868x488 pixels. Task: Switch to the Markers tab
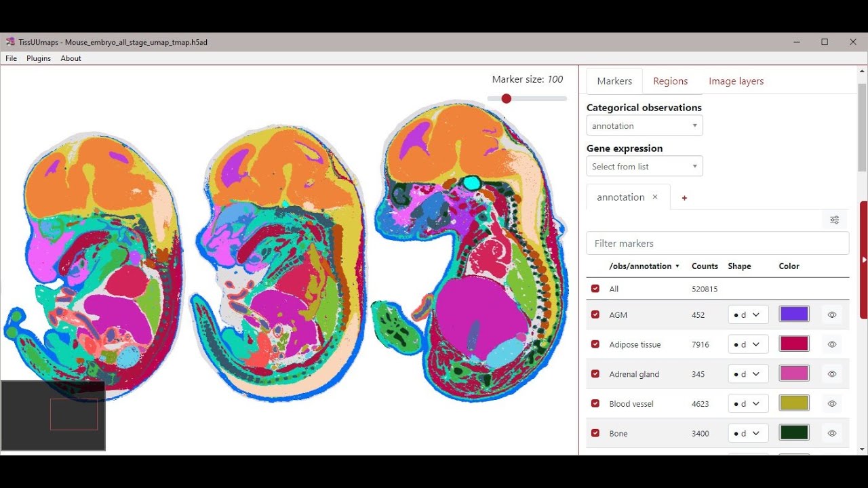coord(614,81)
